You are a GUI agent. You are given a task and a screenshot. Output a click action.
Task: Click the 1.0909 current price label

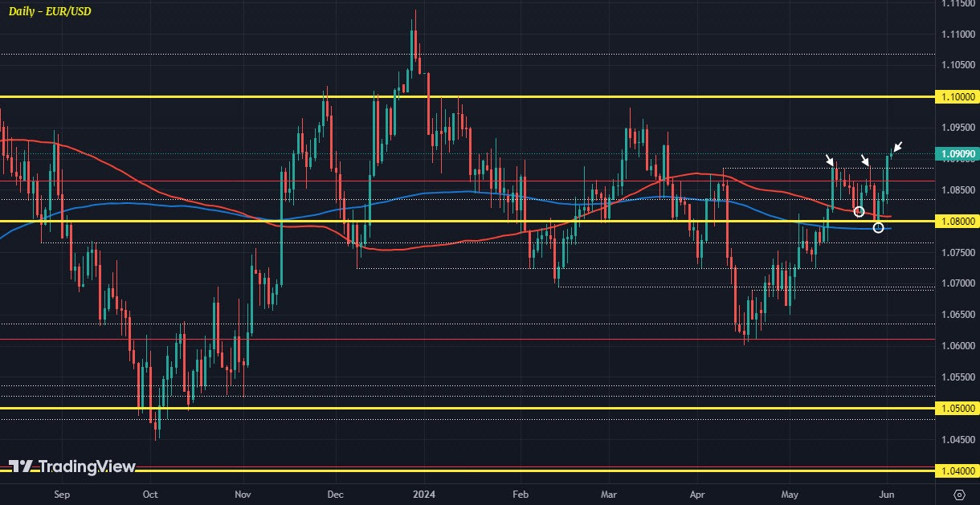[x=958, y=153]
